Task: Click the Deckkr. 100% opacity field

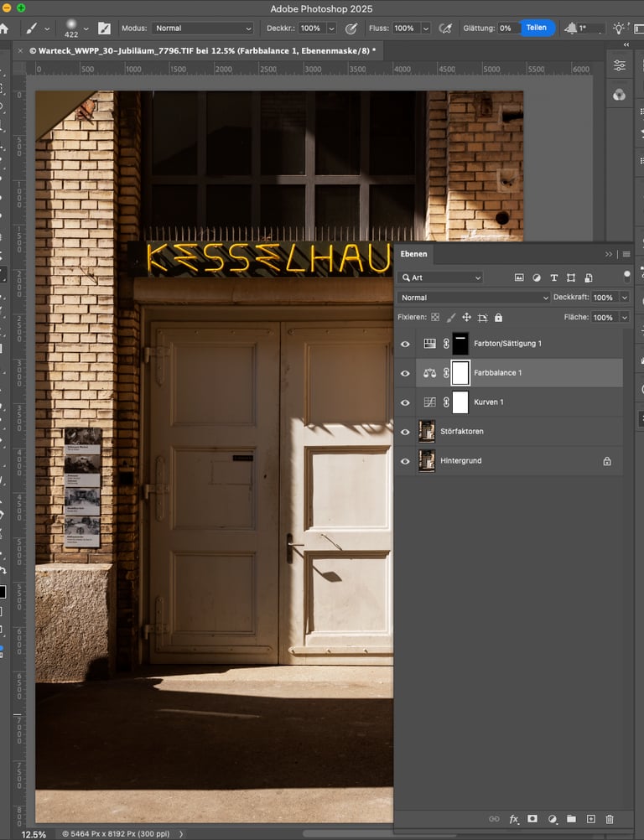Action: pos(312,29)
